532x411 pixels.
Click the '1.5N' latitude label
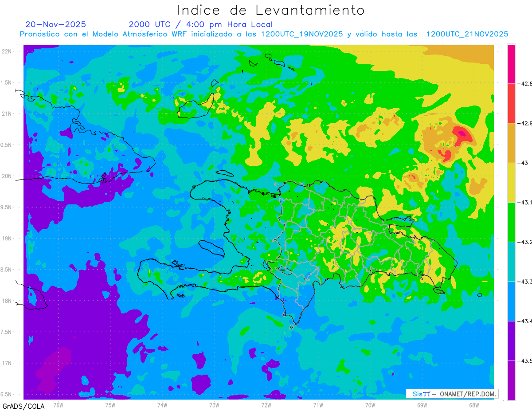point(7,82)
